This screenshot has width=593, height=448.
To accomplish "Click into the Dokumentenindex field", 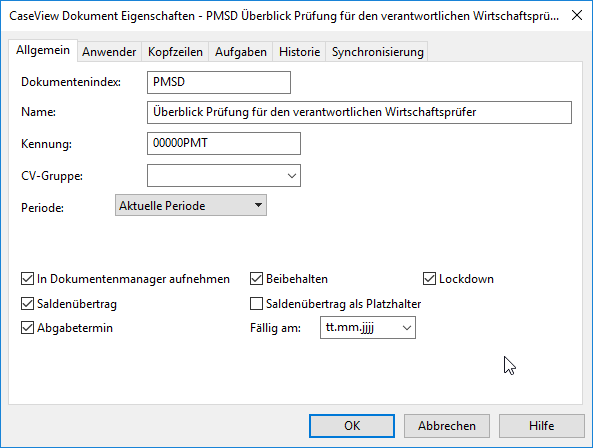I will click(x=219, y=82).
